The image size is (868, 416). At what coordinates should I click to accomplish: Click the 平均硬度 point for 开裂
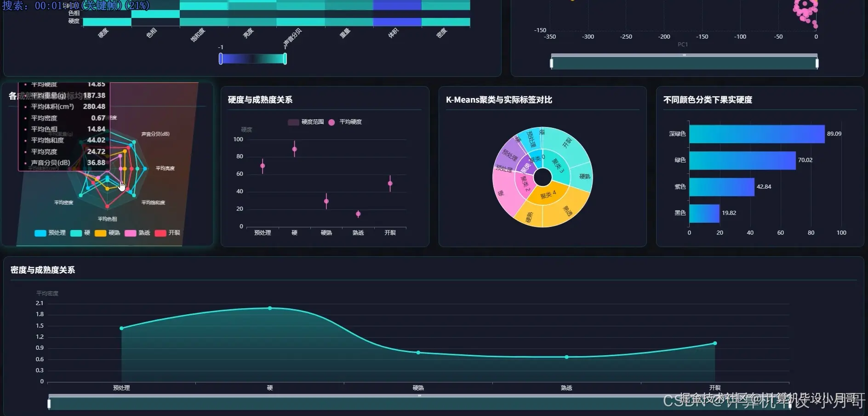pos(390,184)
